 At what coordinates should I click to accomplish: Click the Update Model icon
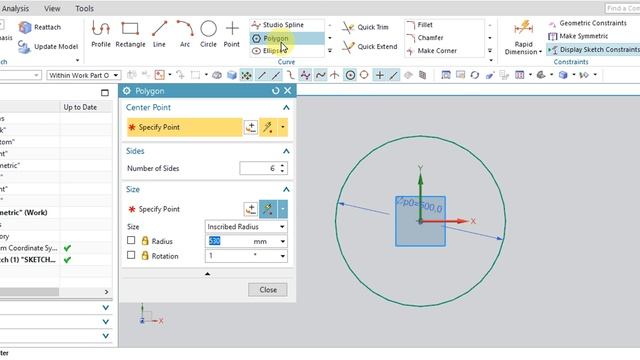[24, 47]
